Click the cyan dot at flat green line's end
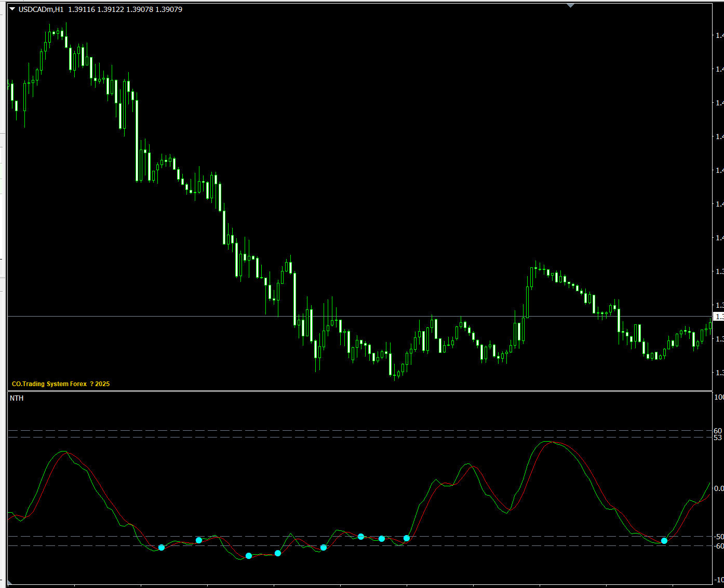This screenshot has height=588, width=724. click(278, 553)
